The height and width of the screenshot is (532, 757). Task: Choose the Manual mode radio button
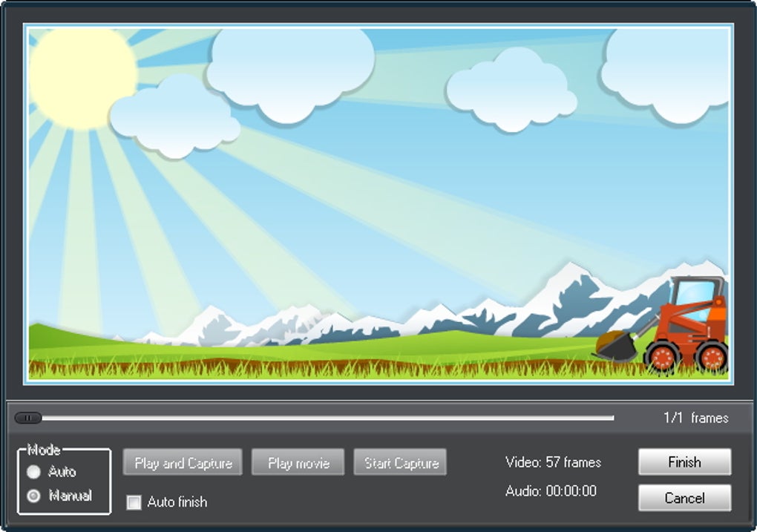pyautogui.click(x=33, y=496)
